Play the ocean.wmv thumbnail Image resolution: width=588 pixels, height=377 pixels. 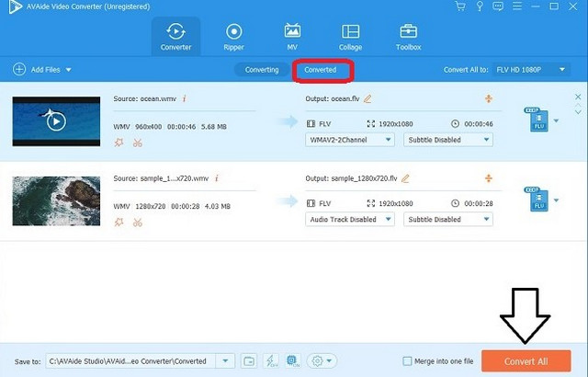pyautogui.click(x=56, y=121)
